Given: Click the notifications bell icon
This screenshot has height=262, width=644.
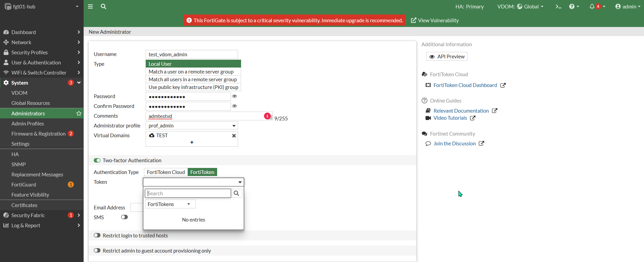Looking at the screenshot, I should tap(592, 6).
